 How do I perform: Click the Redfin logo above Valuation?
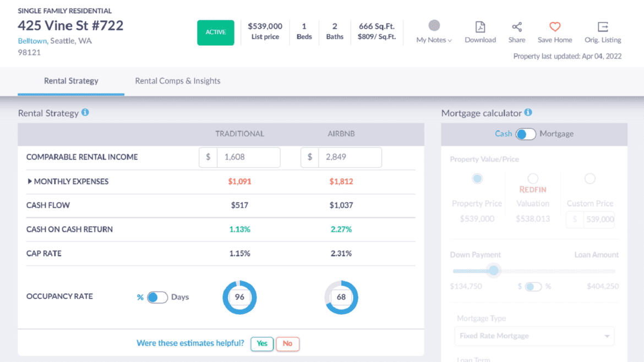(532, 189)
